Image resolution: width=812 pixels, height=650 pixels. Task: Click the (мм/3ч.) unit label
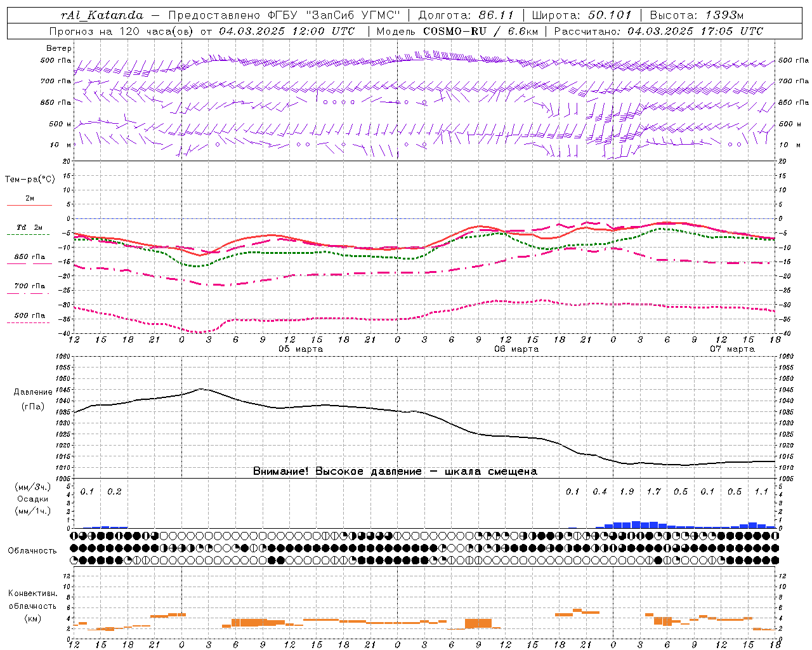tap(32, 487)
